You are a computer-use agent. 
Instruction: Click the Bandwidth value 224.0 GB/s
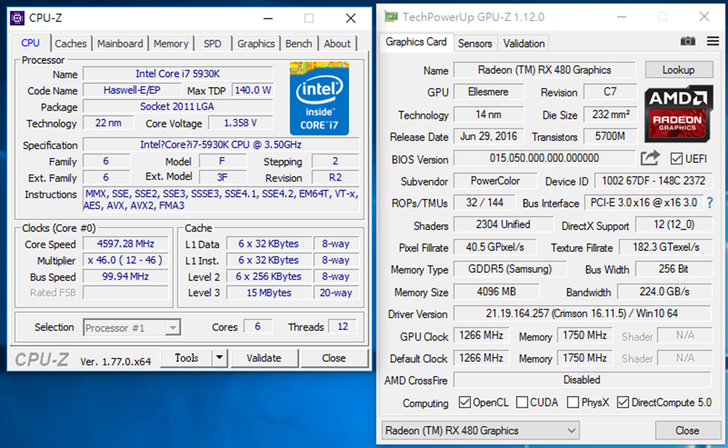pyautogui.click(x=664, y=292)
